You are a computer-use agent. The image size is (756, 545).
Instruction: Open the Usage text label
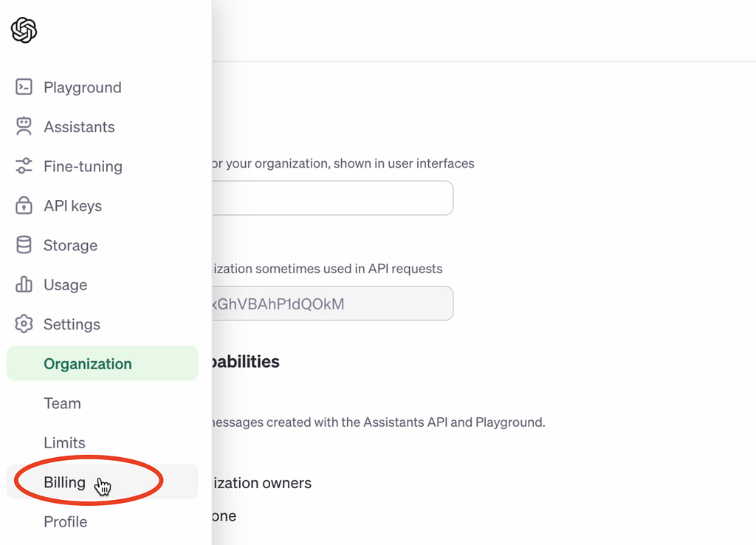(x=66, y=284)
